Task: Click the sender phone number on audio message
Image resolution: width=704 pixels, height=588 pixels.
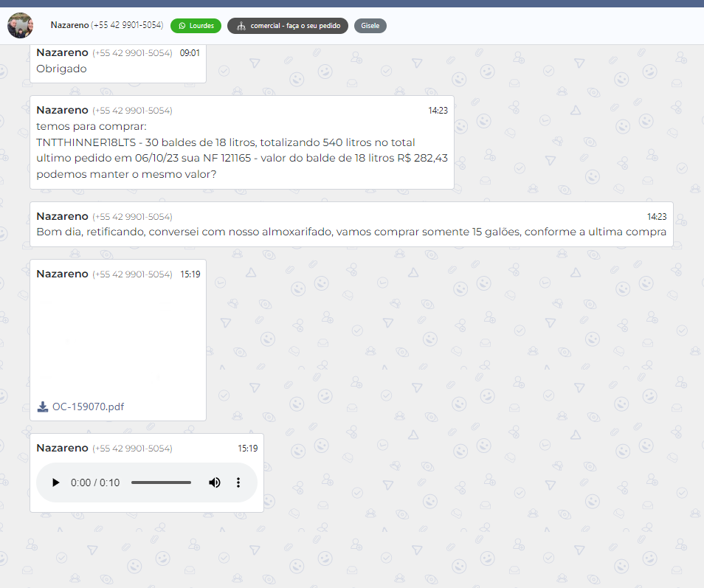Action: (x=132, y=449)
